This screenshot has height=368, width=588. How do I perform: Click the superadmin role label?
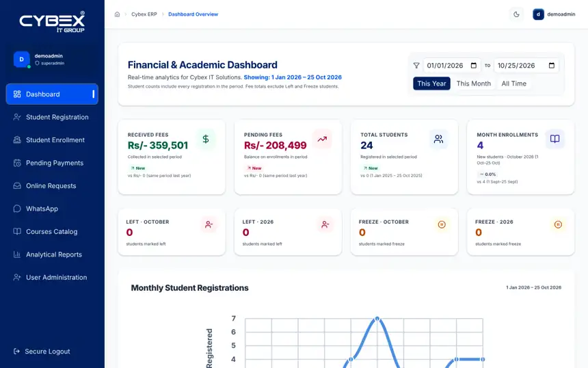pyautogui.click(x=53, y=64)
